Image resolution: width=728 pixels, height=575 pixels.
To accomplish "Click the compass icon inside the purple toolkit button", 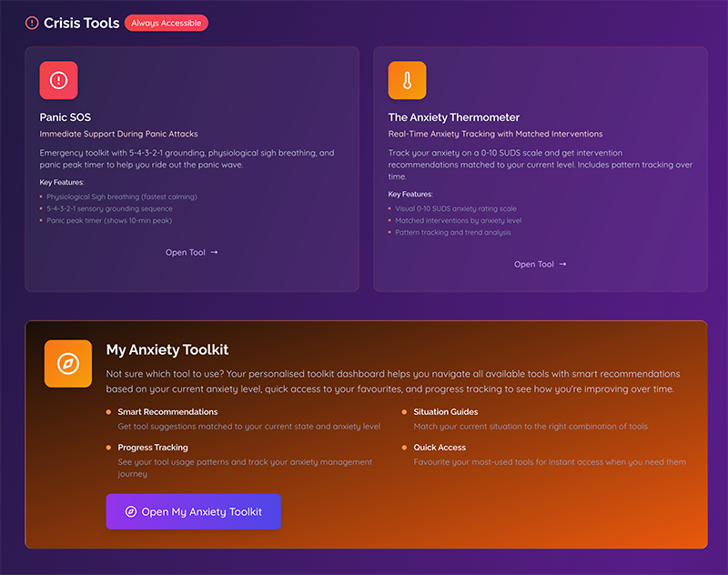I will click(130, 511).
